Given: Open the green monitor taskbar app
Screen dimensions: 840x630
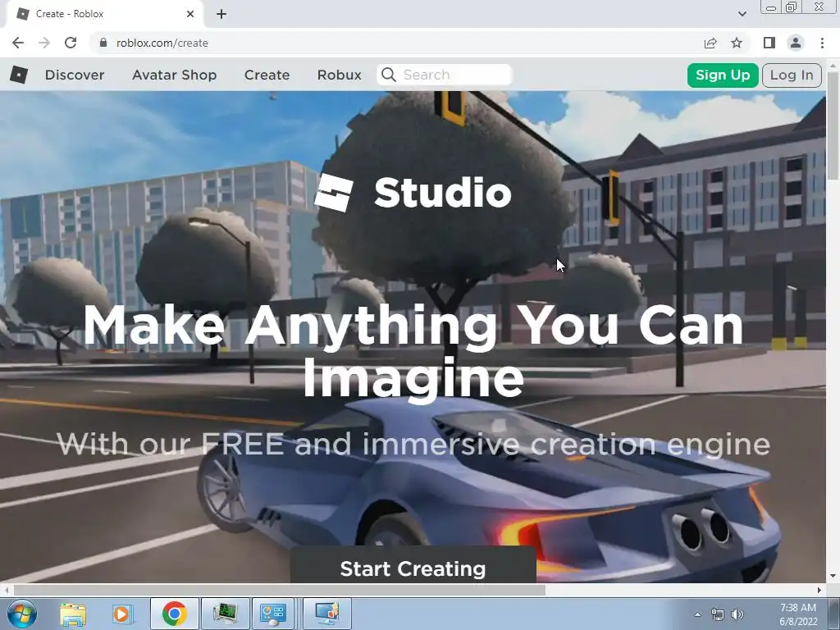Looking at the screenshot, I should [x=225, y=614].
